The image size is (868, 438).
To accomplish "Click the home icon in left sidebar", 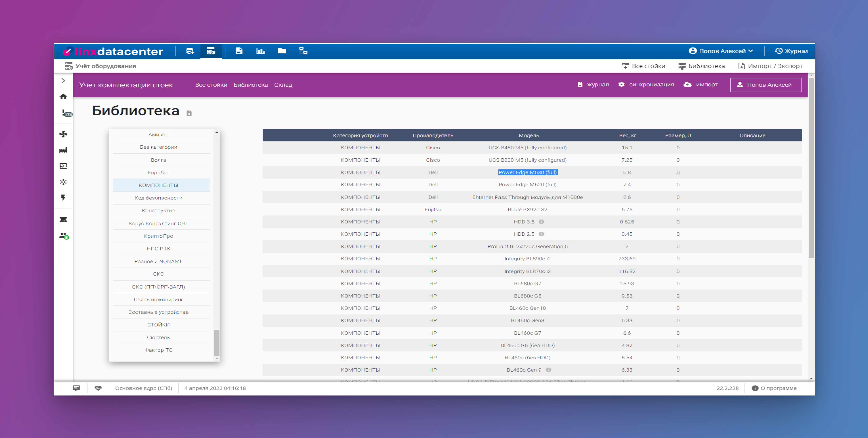I will (63, 97).
